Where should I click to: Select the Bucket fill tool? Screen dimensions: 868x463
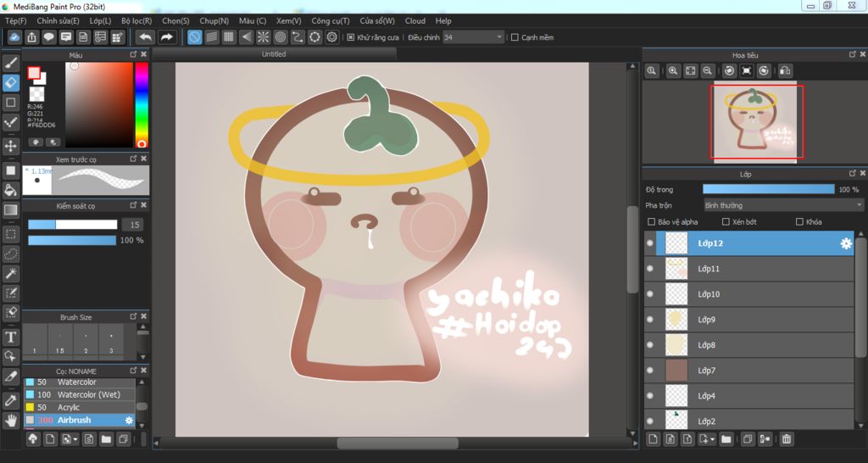[11, 190]
